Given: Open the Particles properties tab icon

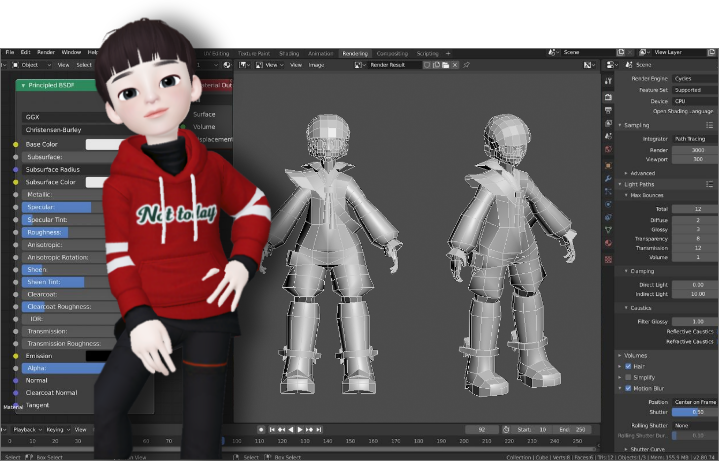Looking at the screenshot, I should 608,191.
